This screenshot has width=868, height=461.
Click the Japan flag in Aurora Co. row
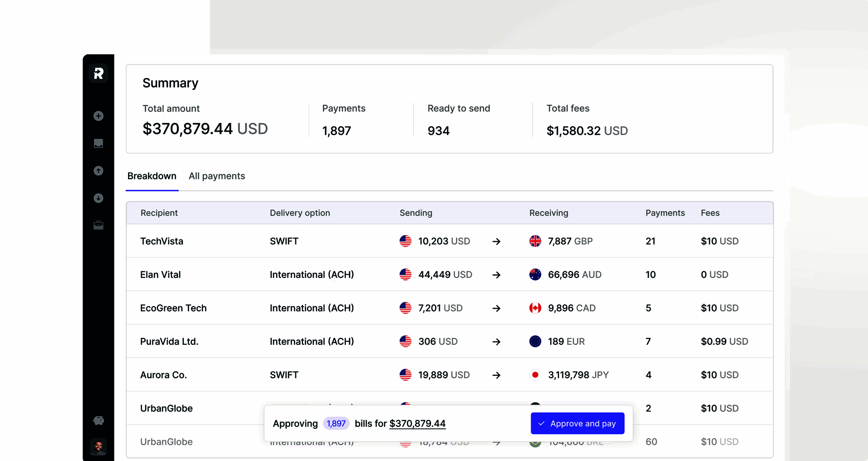(x=535, y=375)
